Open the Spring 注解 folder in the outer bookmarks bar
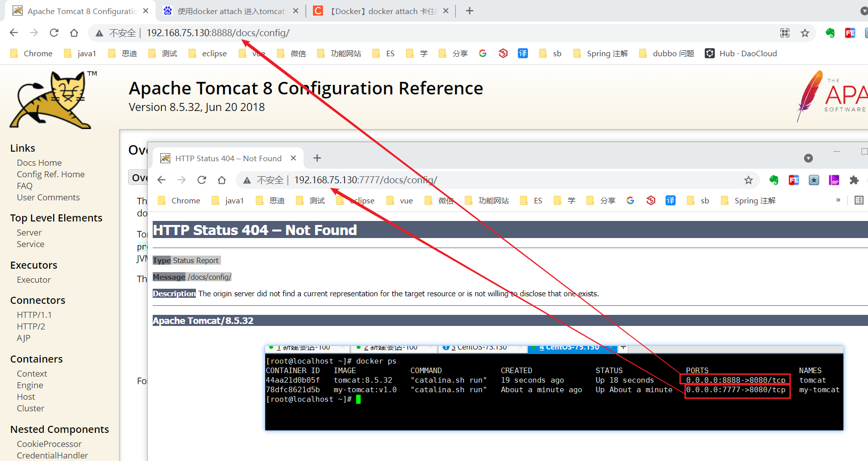 (600, 53)
